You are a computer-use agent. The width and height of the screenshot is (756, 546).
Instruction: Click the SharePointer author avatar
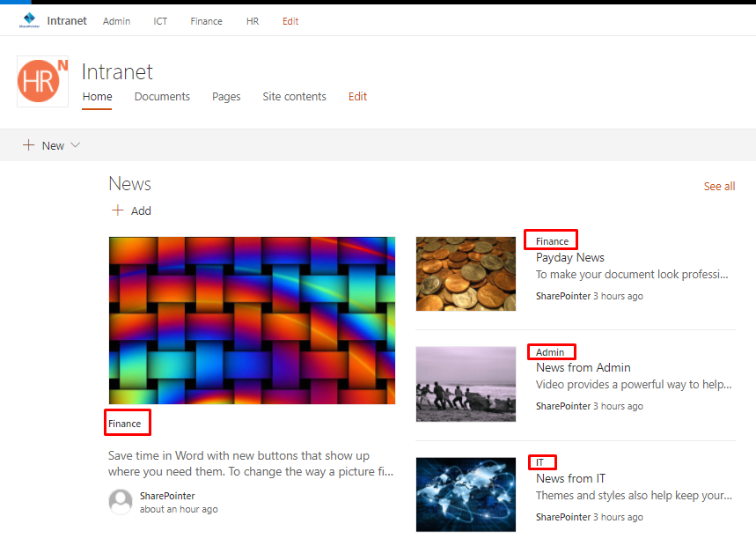click(x=121, y=502)
